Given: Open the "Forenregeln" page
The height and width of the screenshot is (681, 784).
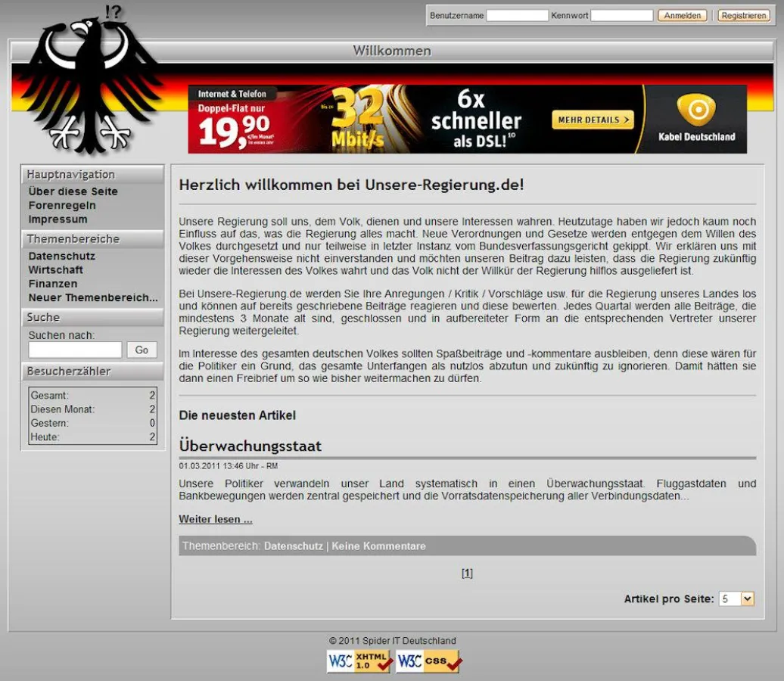Looking at the screenshot, I should pyautogui.click(x=59, y=205).
